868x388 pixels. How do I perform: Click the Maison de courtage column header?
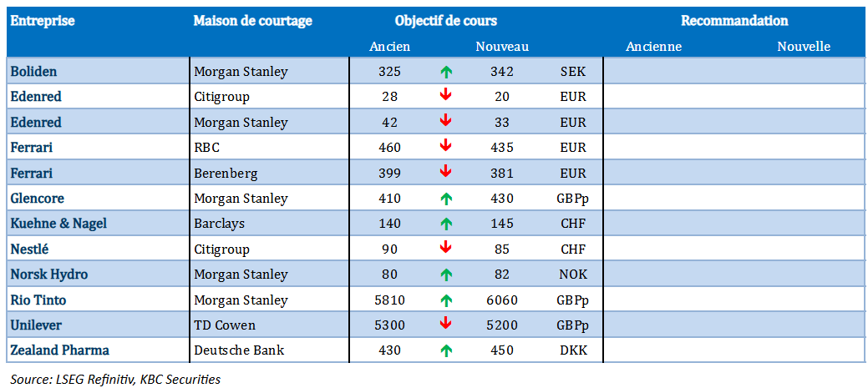(x=253, y=21)
